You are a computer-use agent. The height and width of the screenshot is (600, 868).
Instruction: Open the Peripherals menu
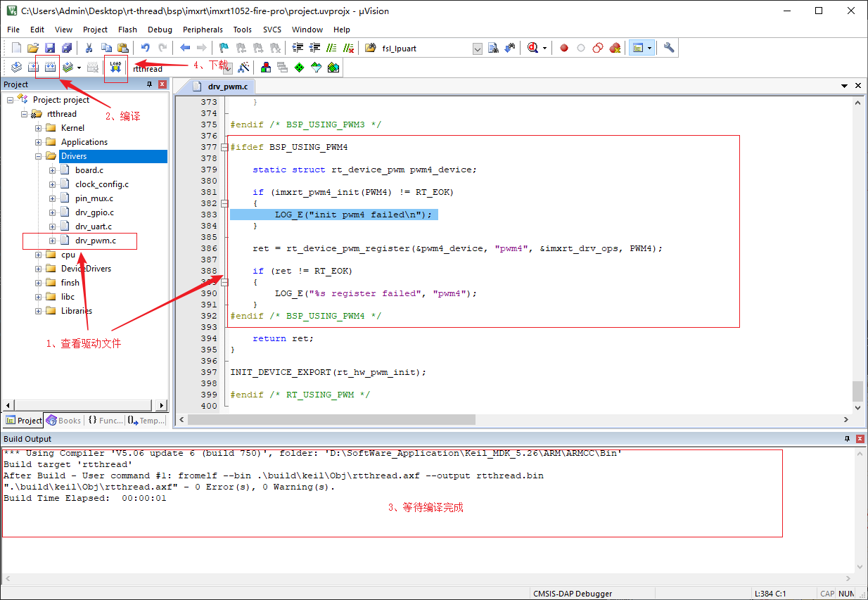203,30
